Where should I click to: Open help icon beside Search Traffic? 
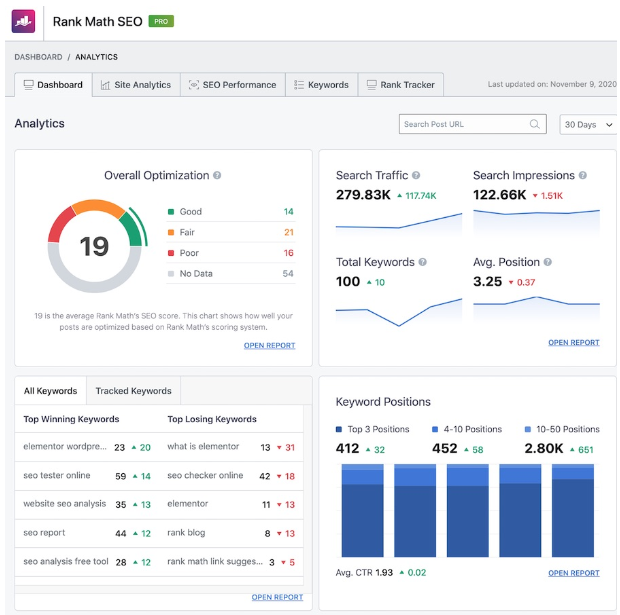tap(416, 175)
